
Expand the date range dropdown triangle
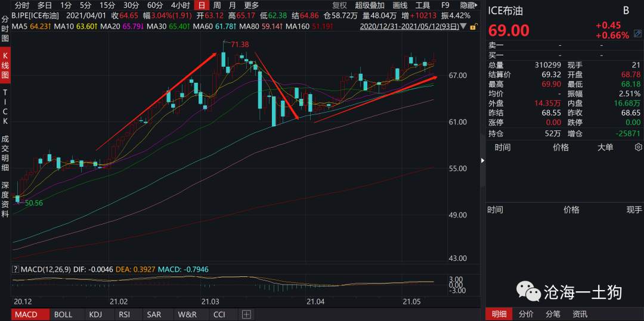464,27
